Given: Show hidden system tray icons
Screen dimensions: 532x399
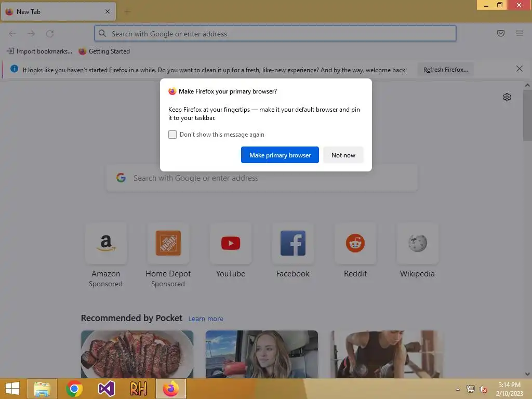Looking at the screenshot, I should tap(458, 389).
